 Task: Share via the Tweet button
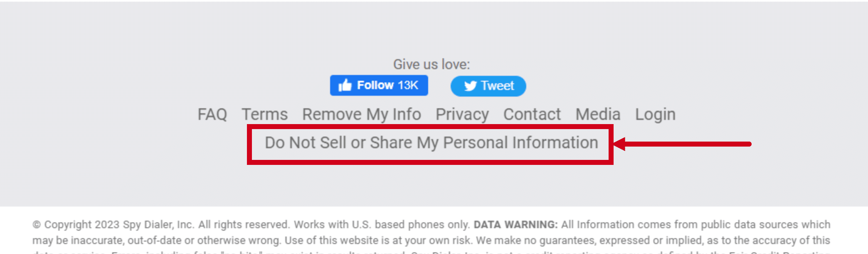[x=488, y=86]
